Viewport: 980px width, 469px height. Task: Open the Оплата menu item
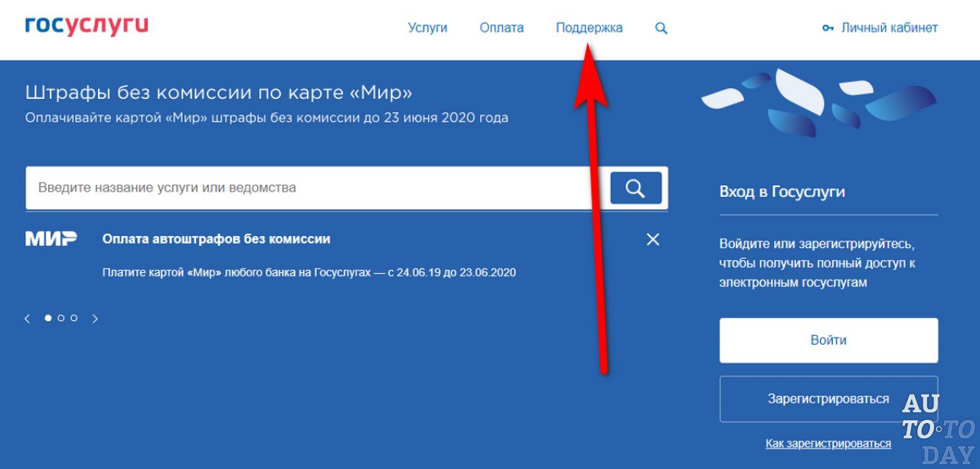point(501,28)
